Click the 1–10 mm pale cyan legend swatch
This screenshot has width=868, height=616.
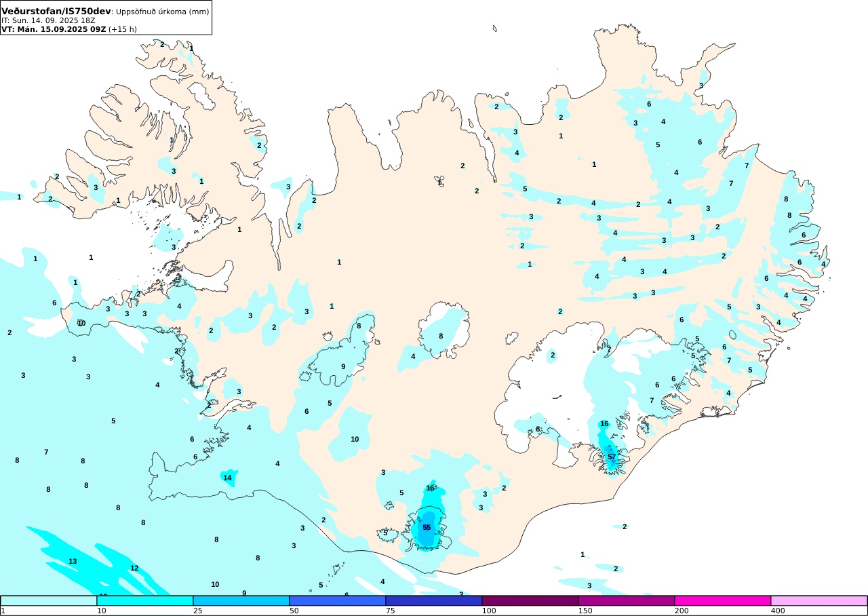click(x=49, y=600)
